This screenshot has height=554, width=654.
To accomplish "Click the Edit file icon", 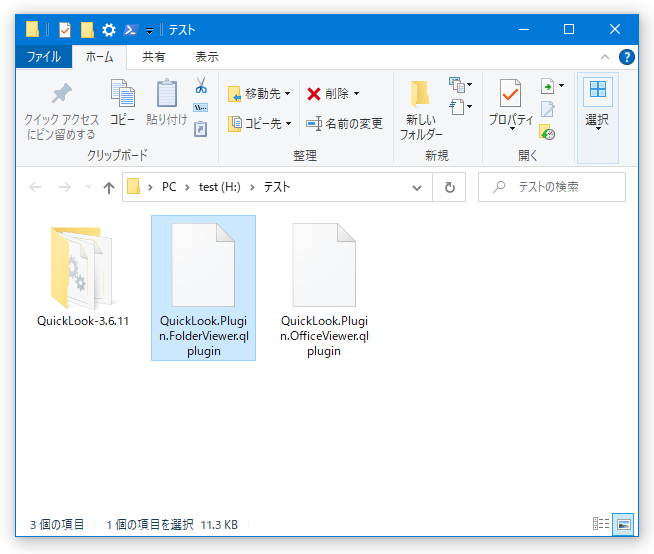I will click(x=548, y=109).
